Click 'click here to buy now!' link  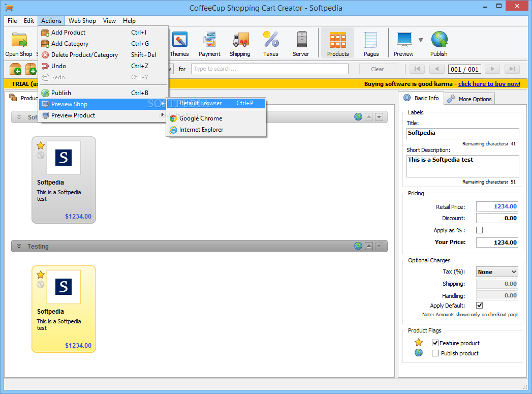489,84
